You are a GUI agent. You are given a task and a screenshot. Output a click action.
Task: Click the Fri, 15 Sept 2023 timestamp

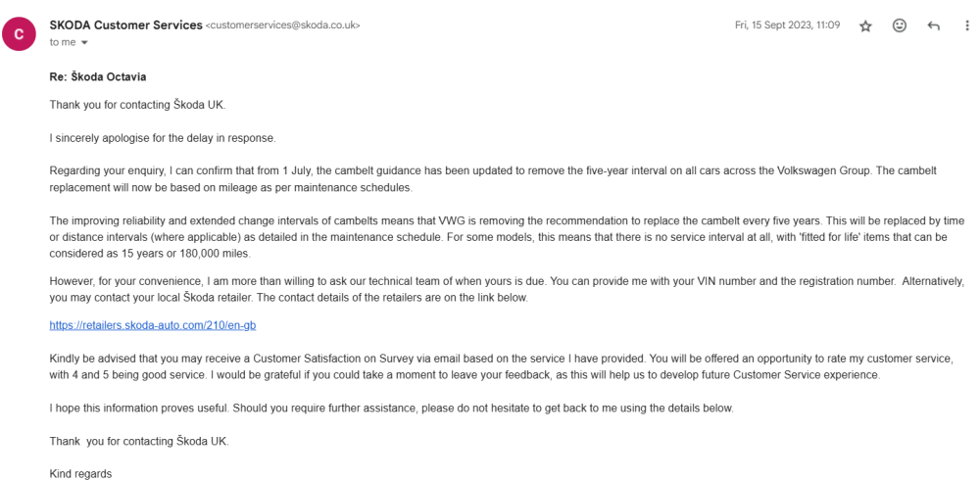click(x=788, y=25)
